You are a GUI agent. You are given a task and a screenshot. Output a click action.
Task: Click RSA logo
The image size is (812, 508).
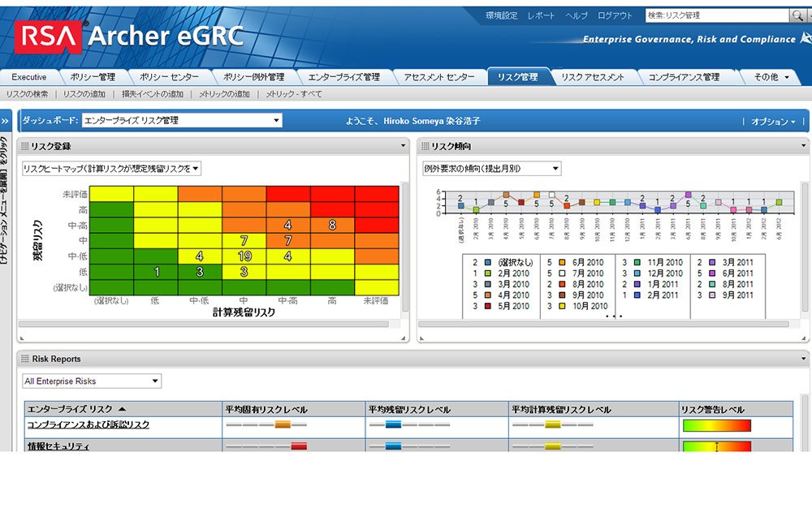pyautogui.click(x=48, y=37)
